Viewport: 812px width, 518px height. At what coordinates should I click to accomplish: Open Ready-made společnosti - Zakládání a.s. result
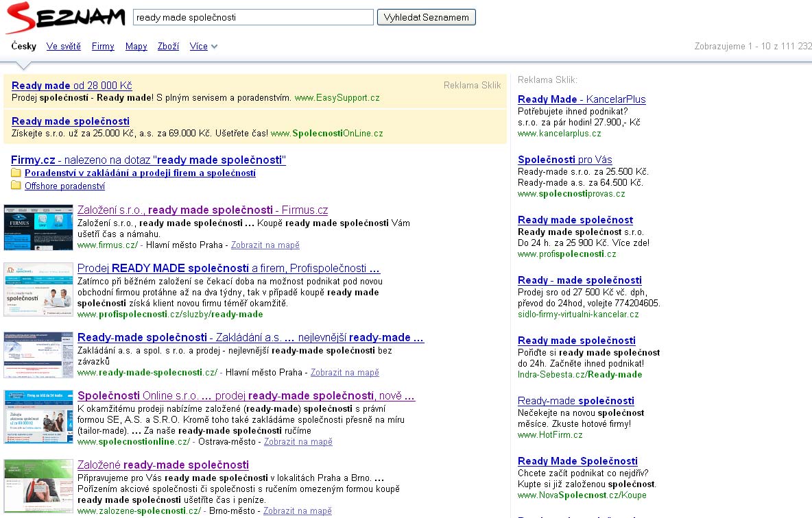click(x=250, y=337)
